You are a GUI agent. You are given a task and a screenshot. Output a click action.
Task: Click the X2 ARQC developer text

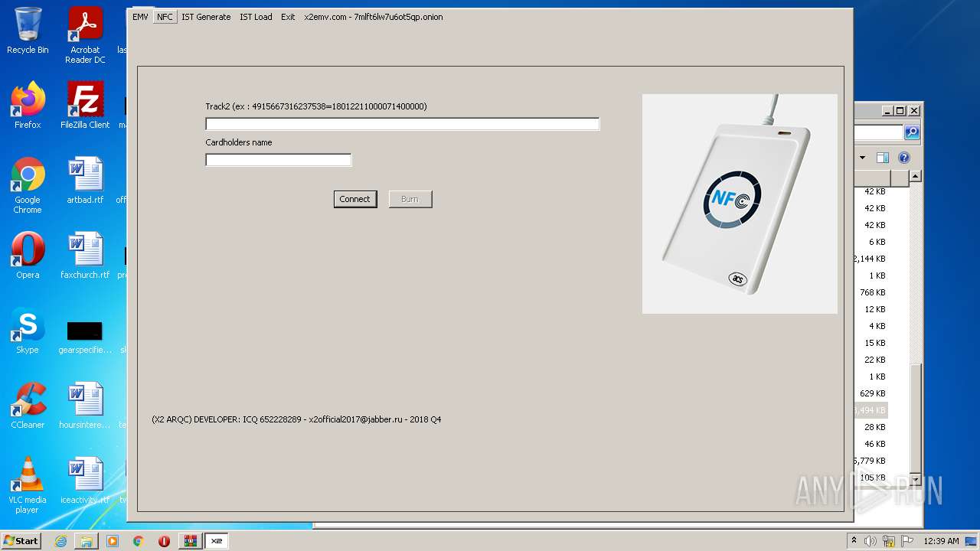pyautogui.click(x=296, y=419)
